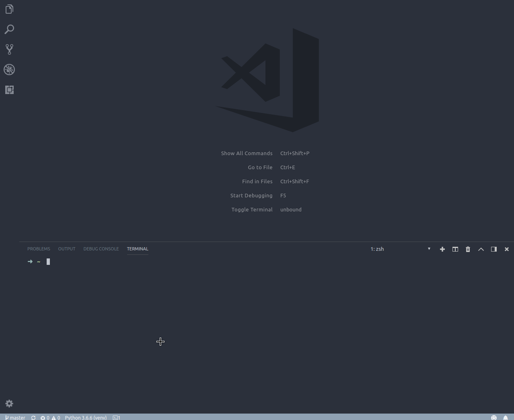Open the Manage gear menu
This screenshot has width=514, height=420.
pos(9,404)
